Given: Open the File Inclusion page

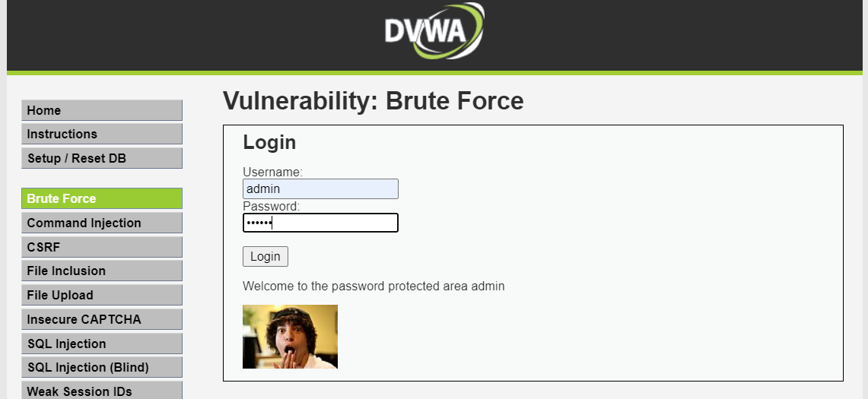Looking at the screenshot, I should tap(102, 271).
